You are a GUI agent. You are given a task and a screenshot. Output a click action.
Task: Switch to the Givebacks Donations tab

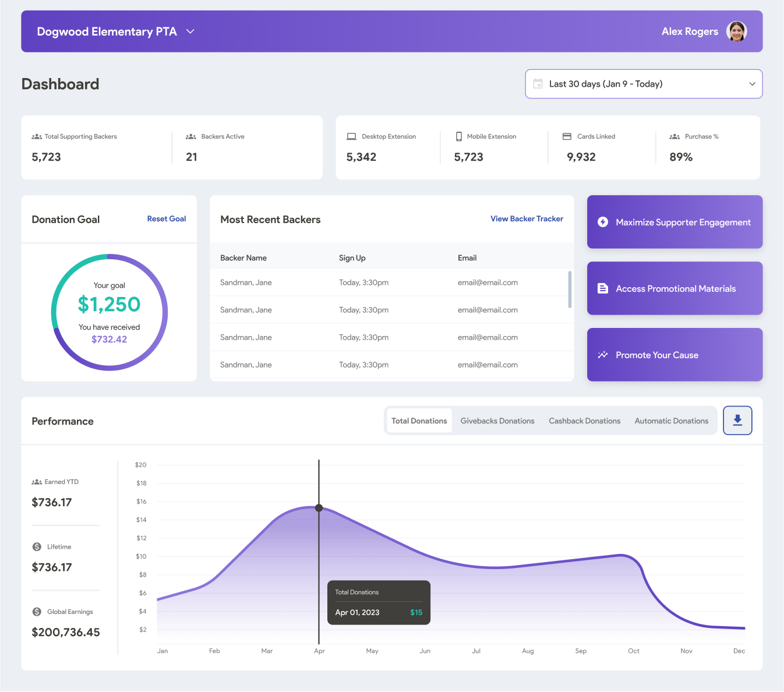(497, 420)
